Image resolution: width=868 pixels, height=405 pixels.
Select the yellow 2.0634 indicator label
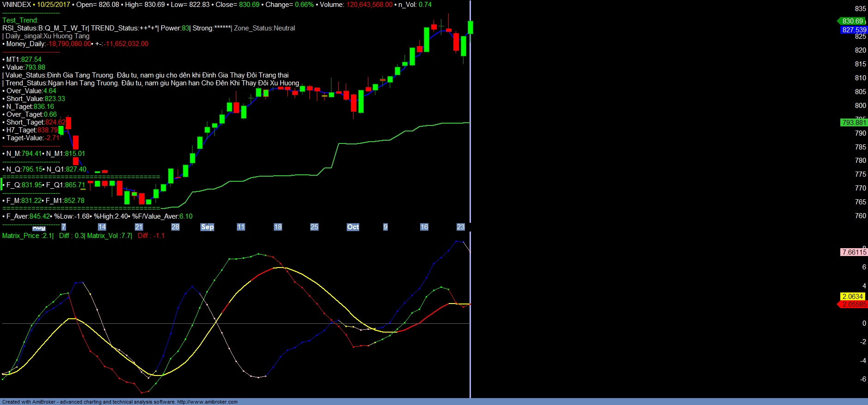click(x=852, y=296)
